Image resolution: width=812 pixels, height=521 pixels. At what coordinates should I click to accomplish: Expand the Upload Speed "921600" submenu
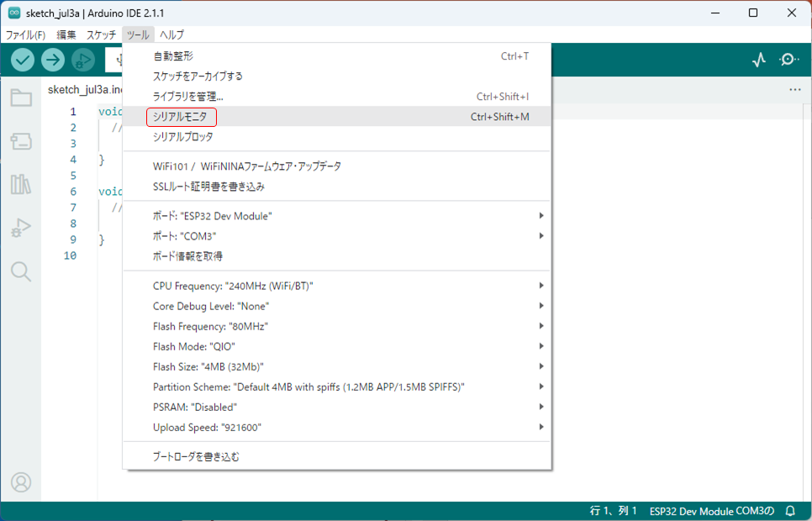tap(337, 427)
